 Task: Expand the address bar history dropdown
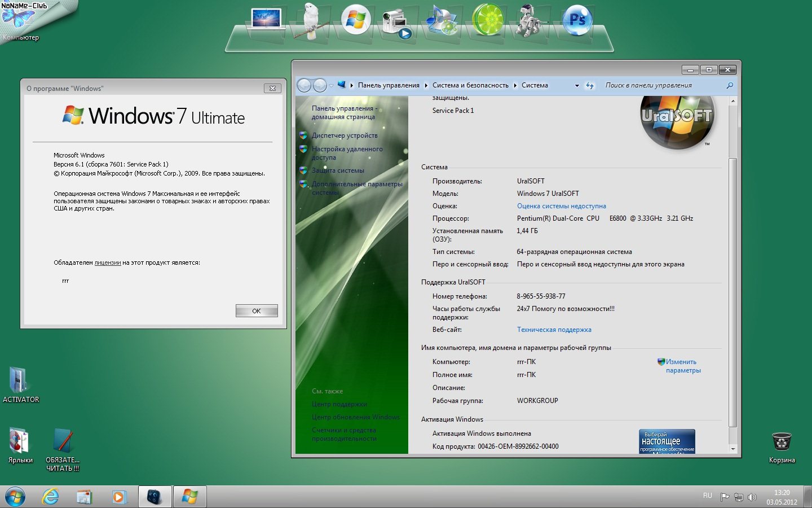(576, 86)
